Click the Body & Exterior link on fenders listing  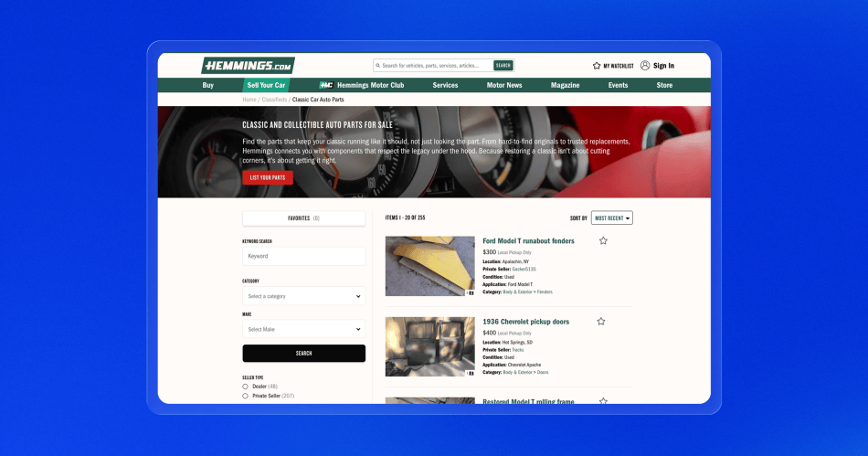click(x=517, y=292)
